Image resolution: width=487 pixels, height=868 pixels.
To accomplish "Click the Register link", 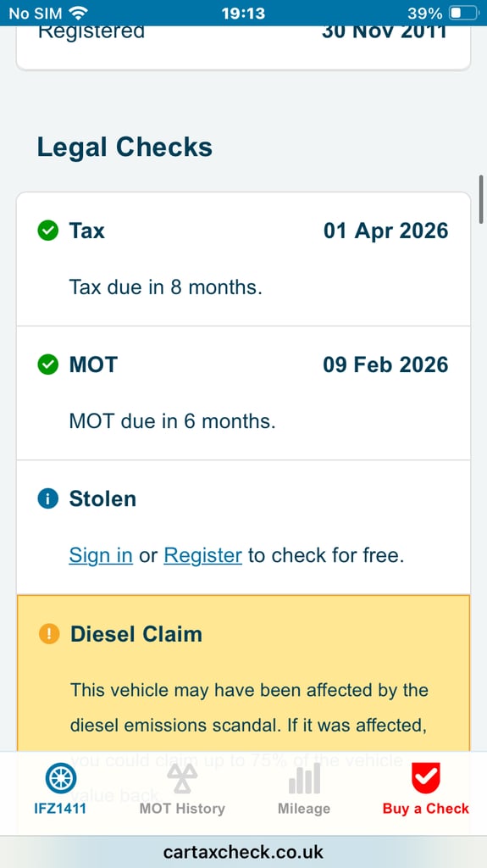I will pos(202,555).
